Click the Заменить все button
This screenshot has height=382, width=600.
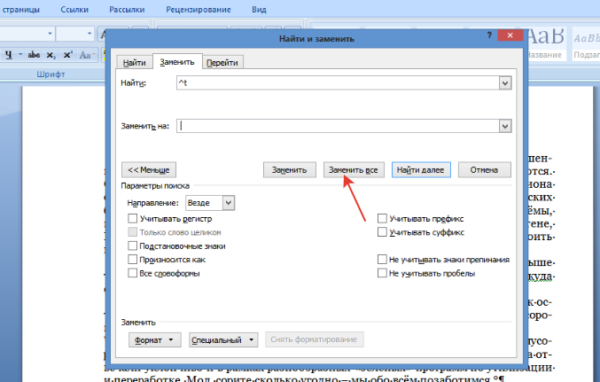[x=353, y=170]
